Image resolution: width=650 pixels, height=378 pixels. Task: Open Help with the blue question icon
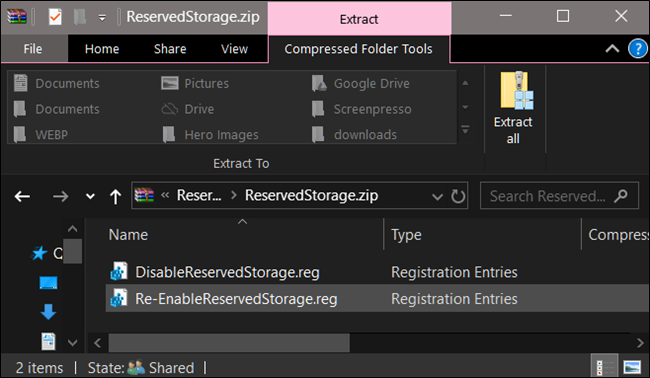(638, 49)
